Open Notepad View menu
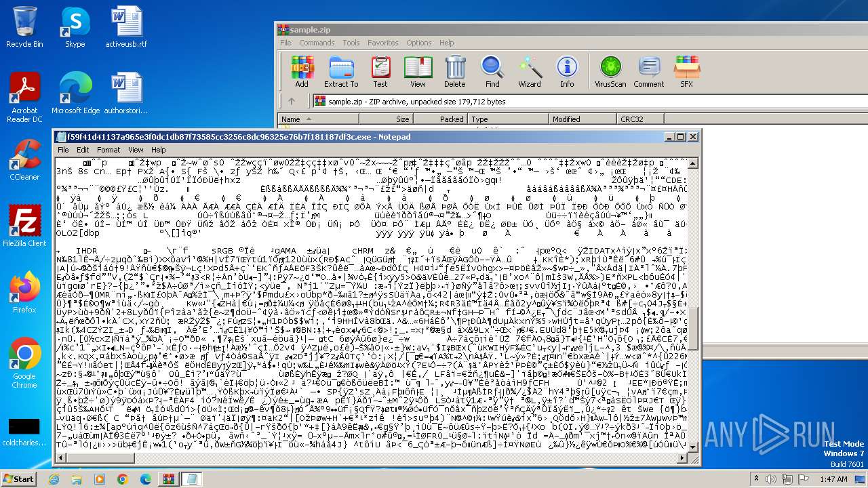Image resolution: width=868 pixels, height=488 pixels. [x=136, y=150]
